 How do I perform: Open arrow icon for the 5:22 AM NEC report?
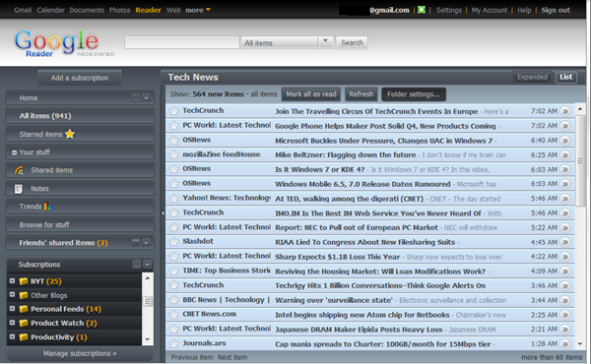pyautogui.click(x=565, y=227)
